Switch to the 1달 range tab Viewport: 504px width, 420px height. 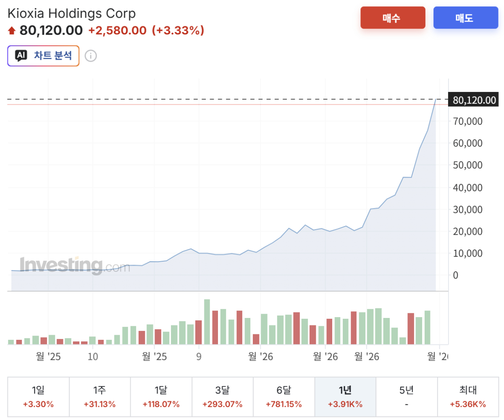click(161, 397)
